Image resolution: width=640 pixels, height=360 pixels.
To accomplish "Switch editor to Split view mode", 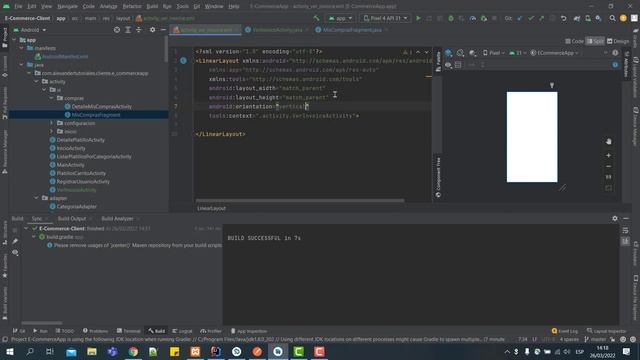I will [x=595, y=41].
